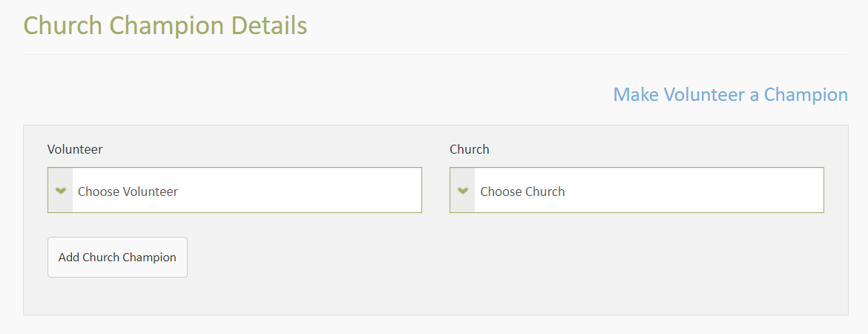Click the Church field label

(x=470, y=149)
